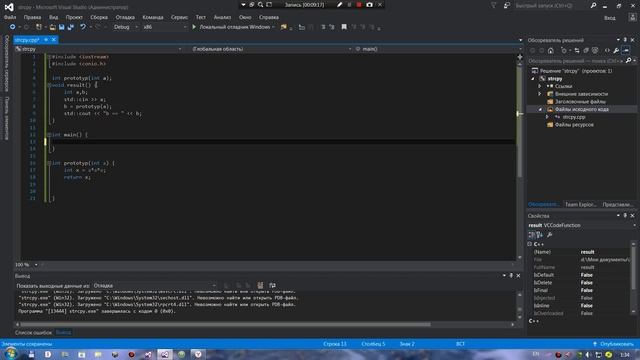Click the Publish button in status bar
This screenshot has height=360, width=640.
pos(613,344)
